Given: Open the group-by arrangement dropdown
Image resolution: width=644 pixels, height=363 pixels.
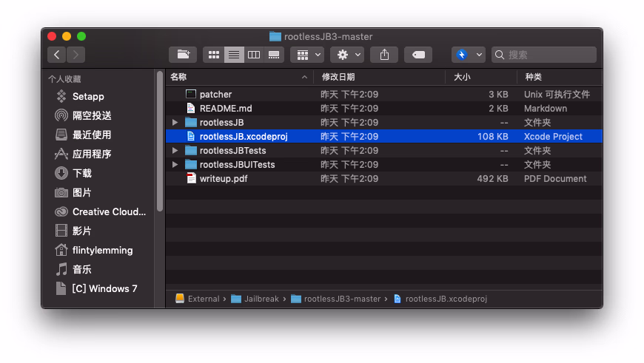Looking at the screenshot, I should point(307,55).
